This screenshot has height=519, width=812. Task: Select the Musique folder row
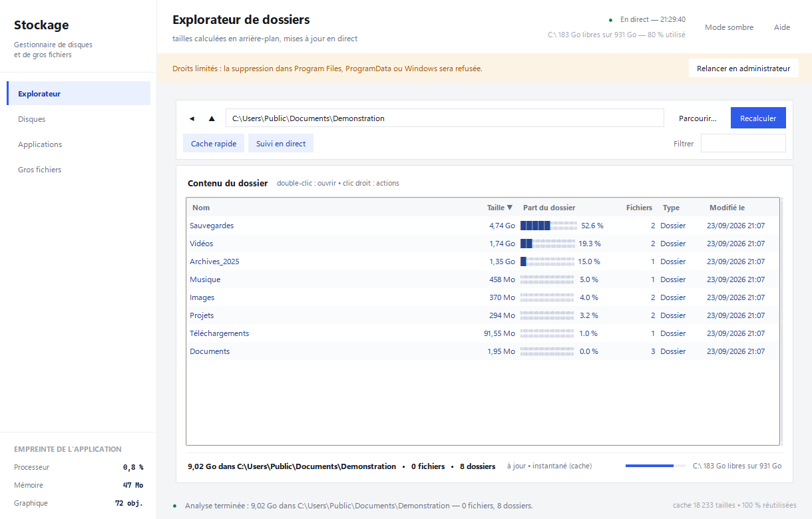[483, 279]
